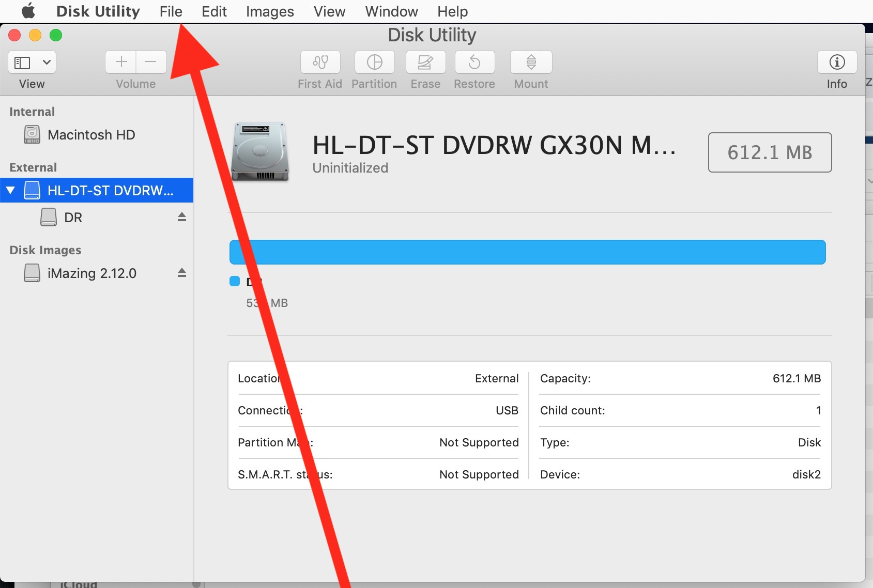The height and width of the screenshot is (588, 873).
Task: Click the Internal section header
Action: (x=32, y=112)
